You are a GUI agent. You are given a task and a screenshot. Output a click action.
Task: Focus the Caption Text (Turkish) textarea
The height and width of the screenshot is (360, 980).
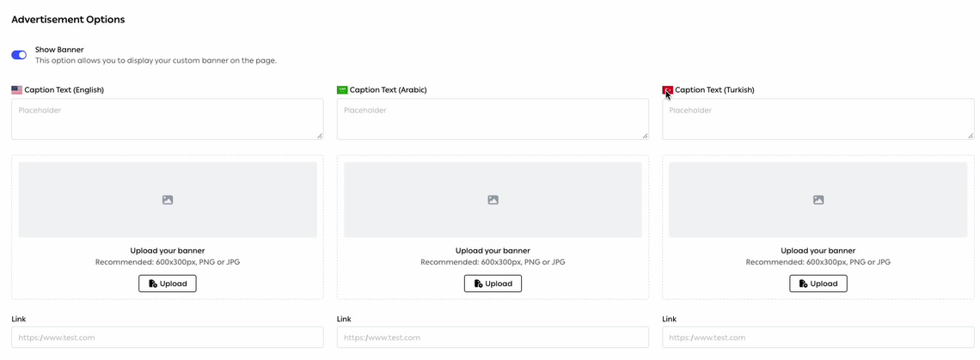pyautogui.click(x=818, y=119)
